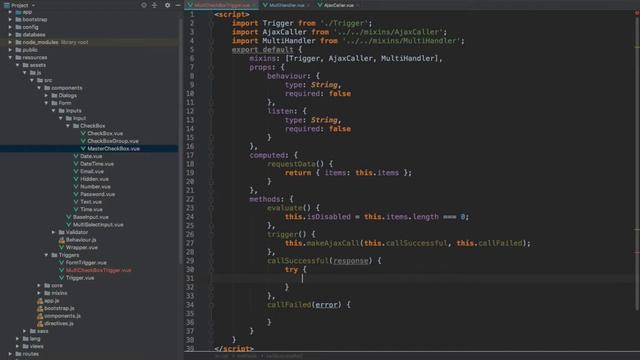Close the MultiHandler.vue tab
The image size is (640, 360).
pos(308,5)
